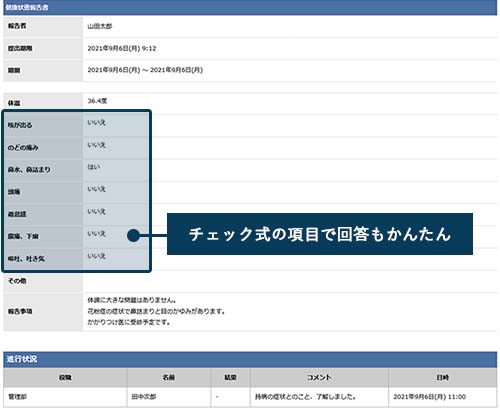Click the 進行状況 section header
Viewport: 500px width, 410px height.
coord(250,359)
